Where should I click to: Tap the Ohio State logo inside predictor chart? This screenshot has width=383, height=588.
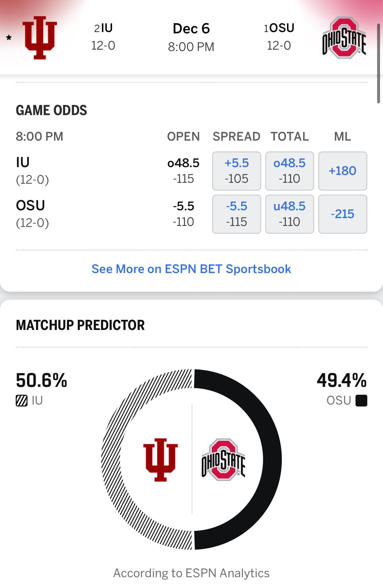(x=223, y=459)
